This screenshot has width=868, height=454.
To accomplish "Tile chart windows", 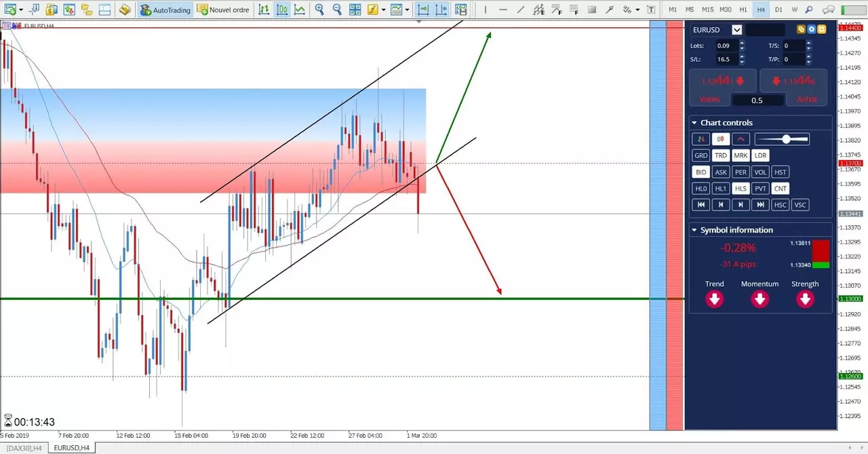I will click(355, 10).
